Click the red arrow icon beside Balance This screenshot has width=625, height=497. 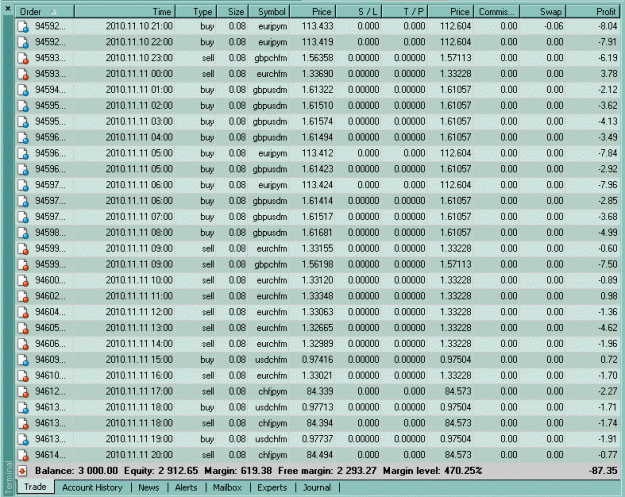22,471
